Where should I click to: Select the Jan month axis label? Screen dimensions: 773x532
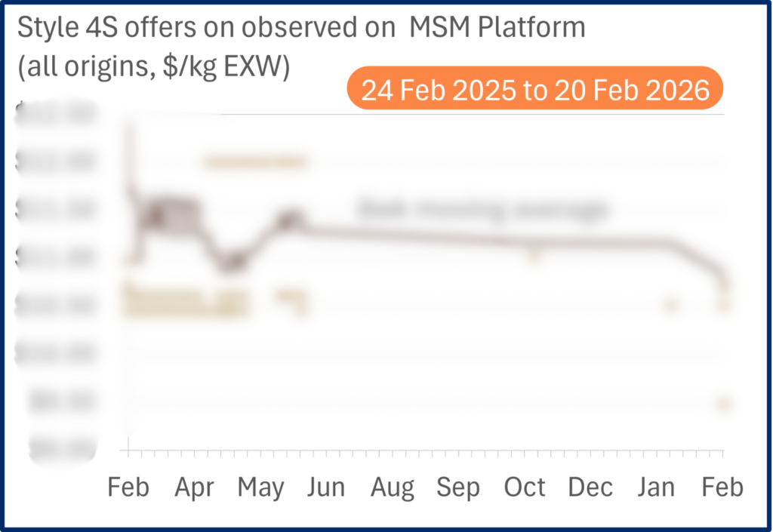click(656, 487)
